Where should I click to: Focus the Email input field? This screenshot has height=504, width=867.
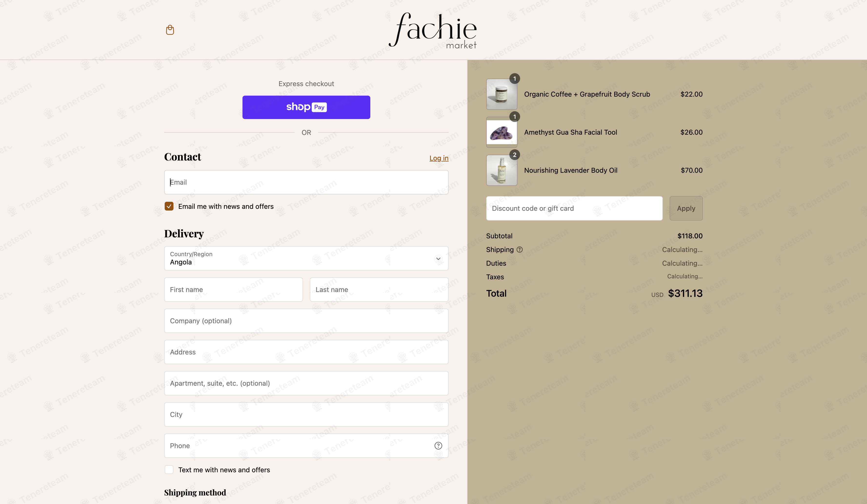[306, 182]
